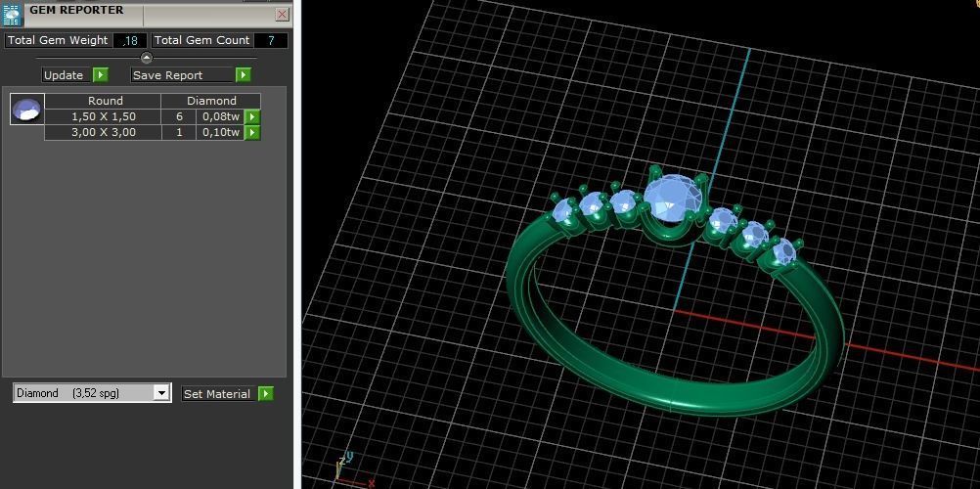Screen dimensions: 980x489
Task: Click the Gem Reporter panel icon
Action: pos(13,14)
